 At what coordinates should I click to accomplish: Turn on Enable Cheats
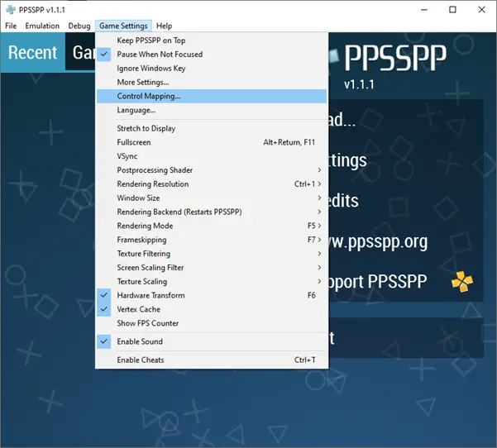point(212,360)
